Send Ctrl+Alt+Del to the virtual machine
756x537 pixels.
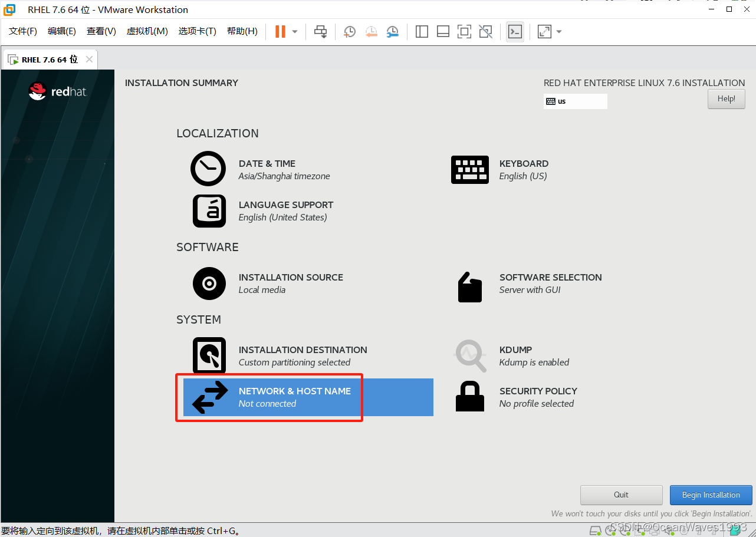click(x=320, y=31)
